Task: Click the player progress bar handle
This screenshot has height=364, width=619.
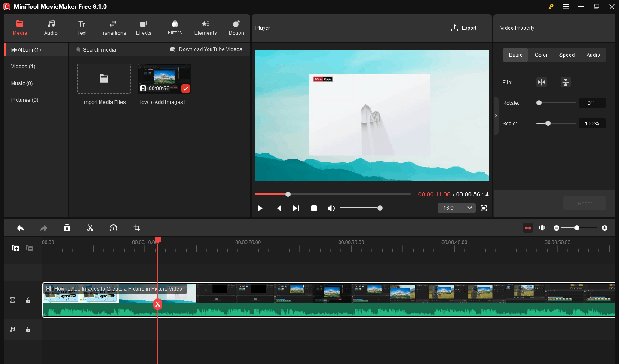Action: (x=288, y=194)
